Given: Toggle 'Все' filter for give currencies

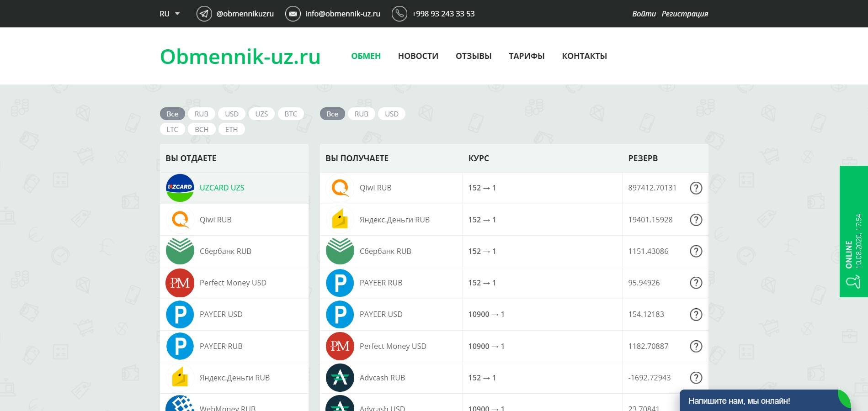Looking at the screenshot, I should (172, 114).
